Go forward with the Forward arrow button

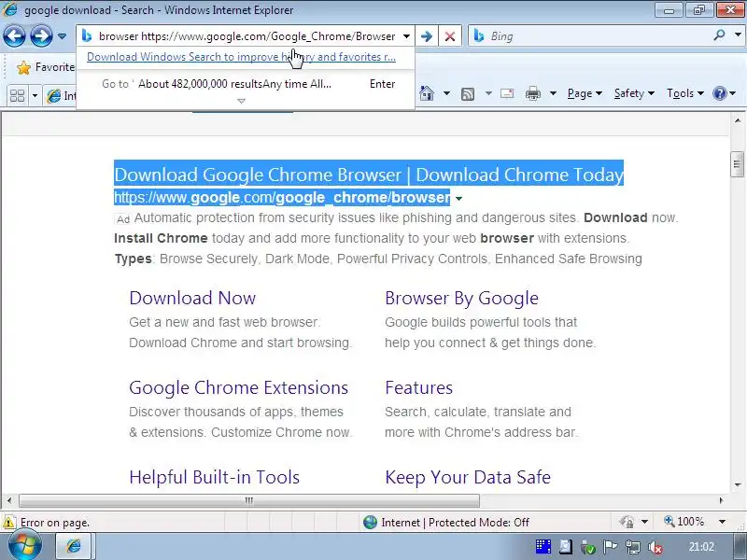click(41, 36)
